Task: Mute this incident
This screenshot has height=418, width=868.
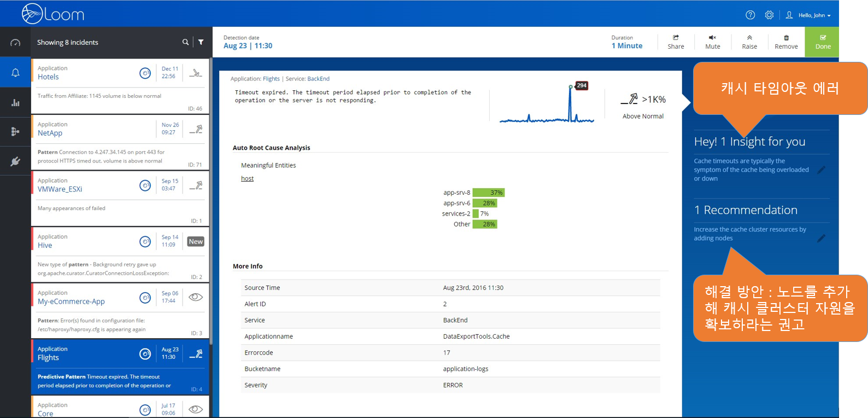Action: tap(712, 42)
